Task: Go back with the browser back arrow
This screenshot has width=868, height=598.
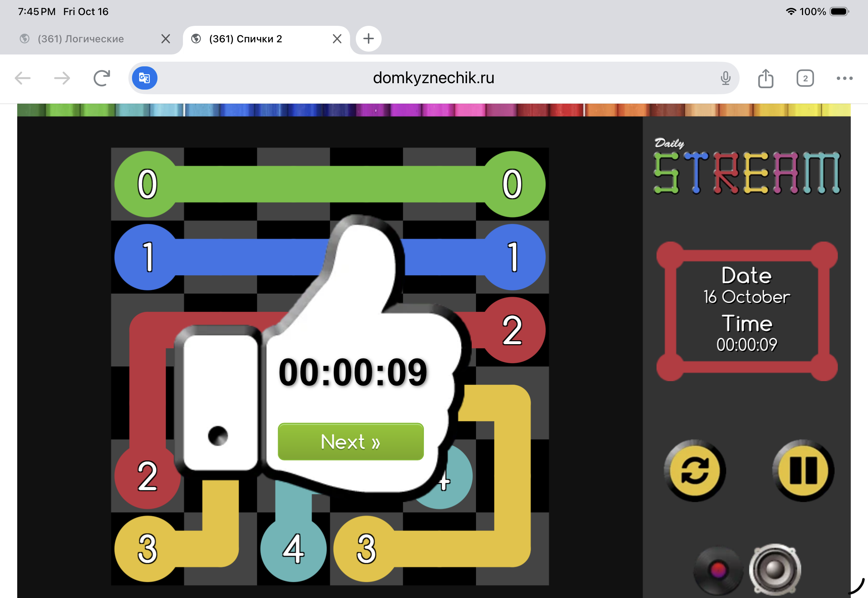Action: click(23, 78)
